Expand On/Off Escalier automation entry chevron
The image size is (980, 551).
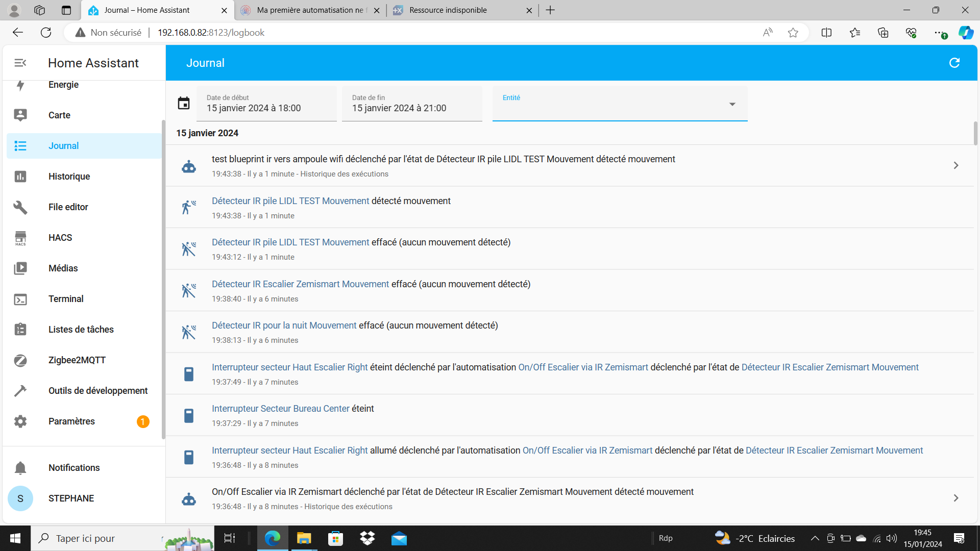(x=955, y=498)
